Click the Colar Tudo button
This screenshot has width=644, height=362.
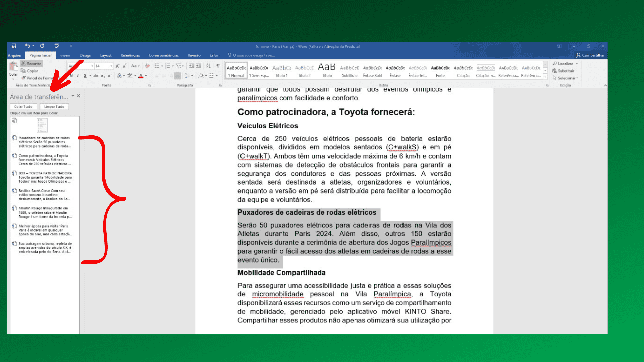pyautogui.click(x=23, y=106)
